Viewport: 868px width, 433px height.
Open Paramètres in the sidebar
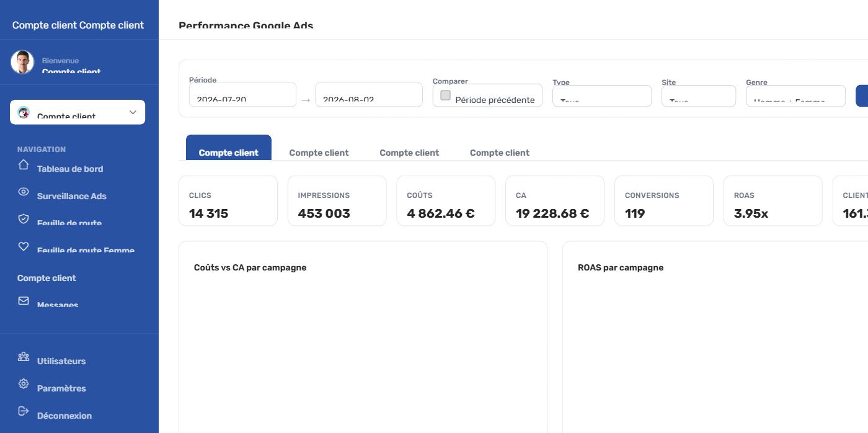pos(61,388)
